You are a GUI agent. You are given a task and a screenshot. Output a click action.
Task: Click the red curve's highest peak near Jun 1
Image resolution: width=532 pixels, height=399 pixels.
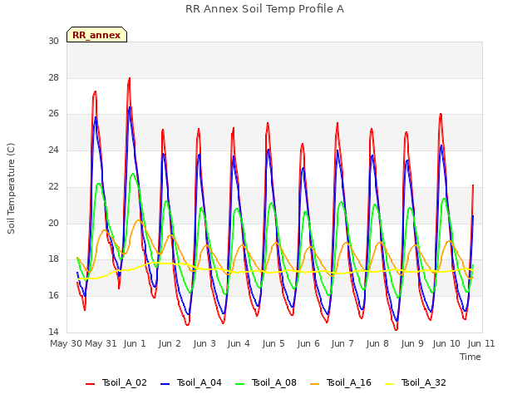click(130, 78)
